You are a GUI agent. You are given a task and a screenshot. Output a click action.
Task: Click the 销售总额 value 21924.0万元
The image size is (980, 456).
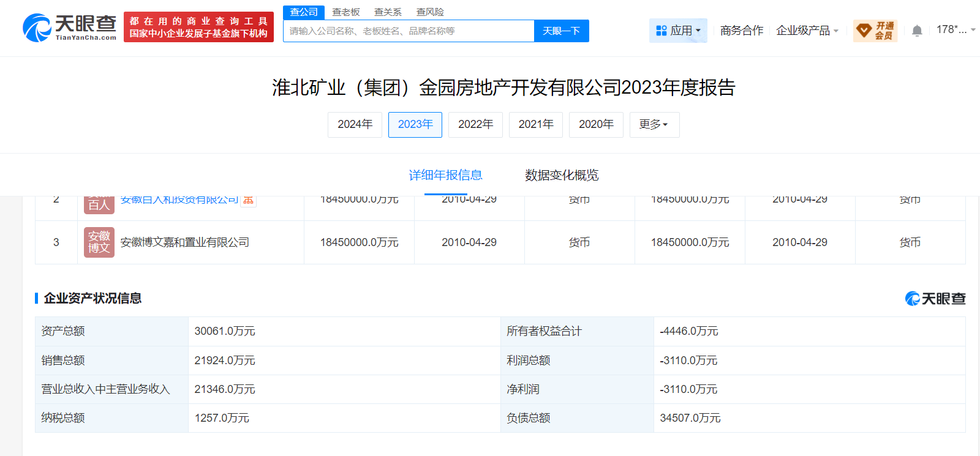click(225, 361)
